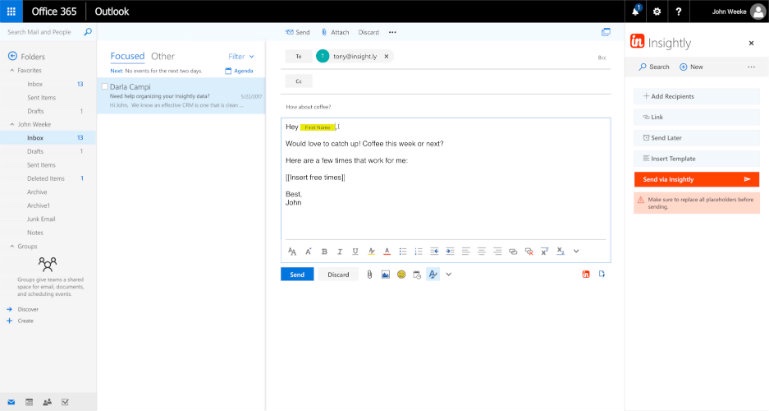Open the Insightly add-in icon below message
Viewport: 769px width, 411px height.
tap(586, 274)
